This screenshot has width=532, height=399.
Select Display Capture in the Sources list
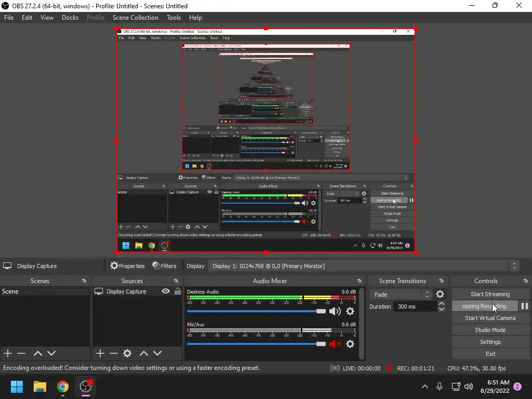tap(126, 291)
